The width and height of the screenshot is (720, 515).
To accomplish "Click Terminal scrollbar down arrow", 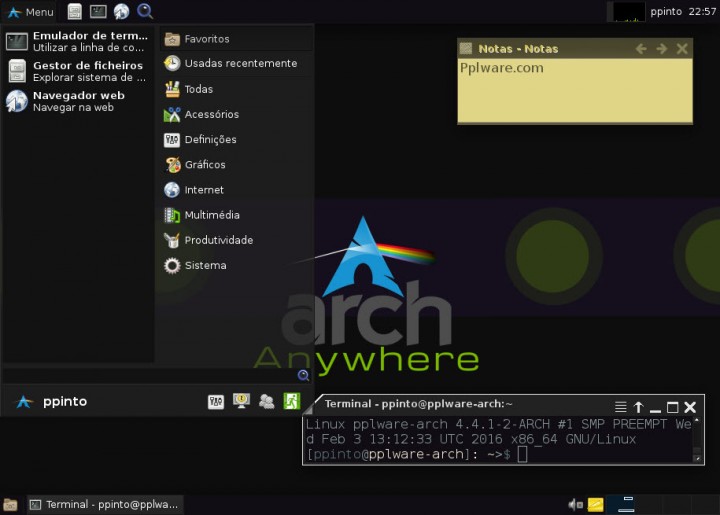I will [697, 458].
